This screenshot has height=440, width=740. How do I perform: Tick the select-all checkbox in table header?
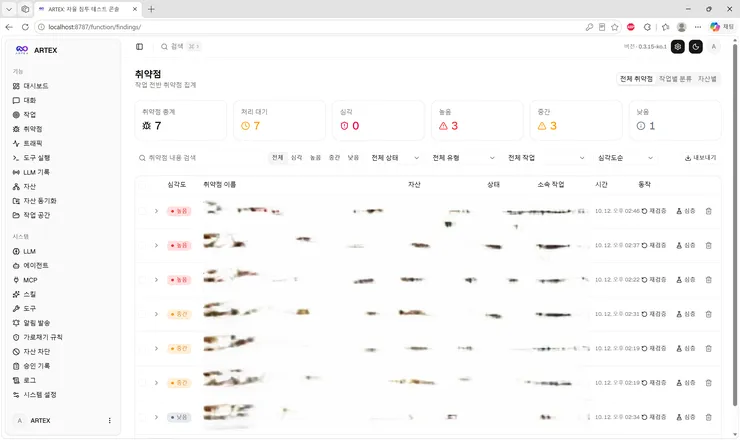[142, 185]
